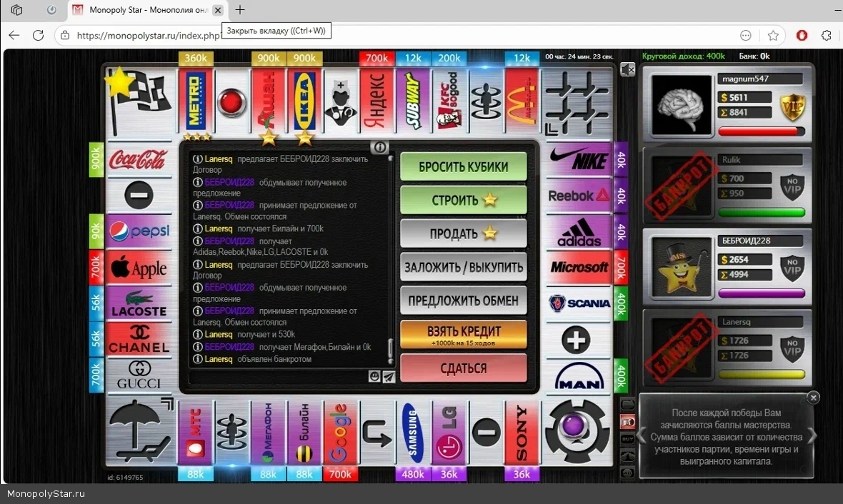The image size is (843, 504).
Task: Select the IKEA property on the board
Action: [x=304, y=100]
